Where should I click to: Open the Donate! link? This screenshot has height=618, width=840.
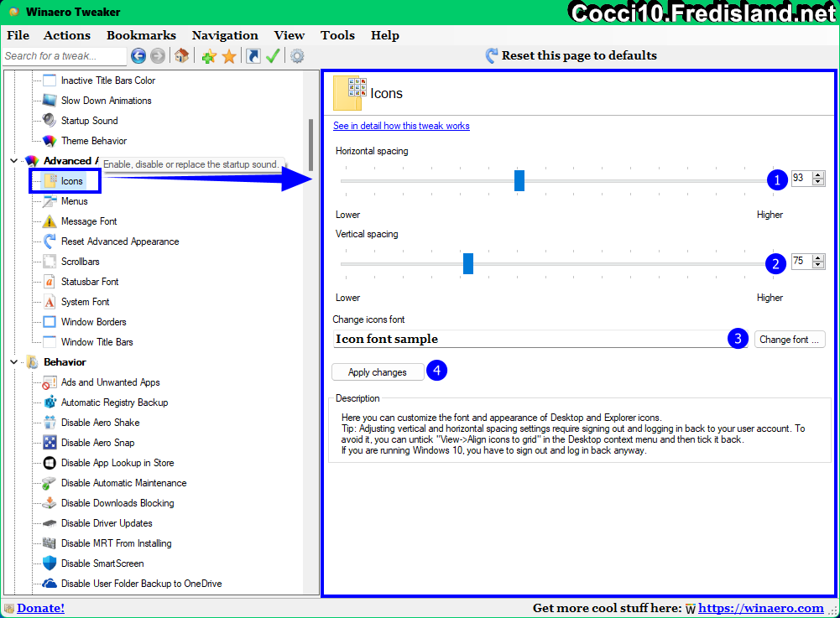click(40, 609)
